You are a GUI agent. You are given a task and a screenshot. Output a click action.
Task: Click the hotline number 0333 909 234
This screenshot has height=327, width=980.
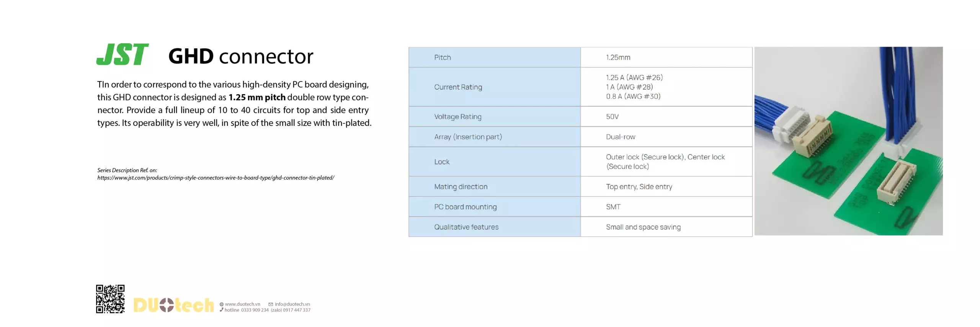(x=255, y=310)
